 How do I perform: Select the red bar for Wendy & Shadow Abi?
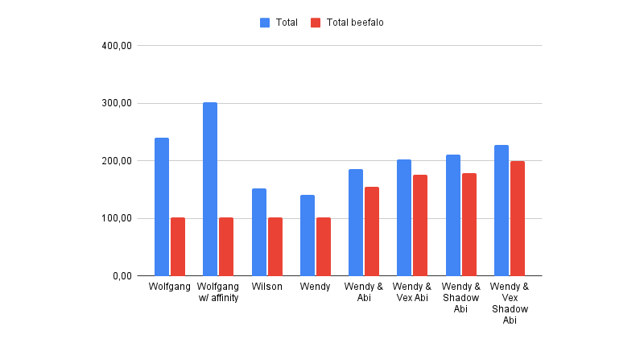pos(469,225)
